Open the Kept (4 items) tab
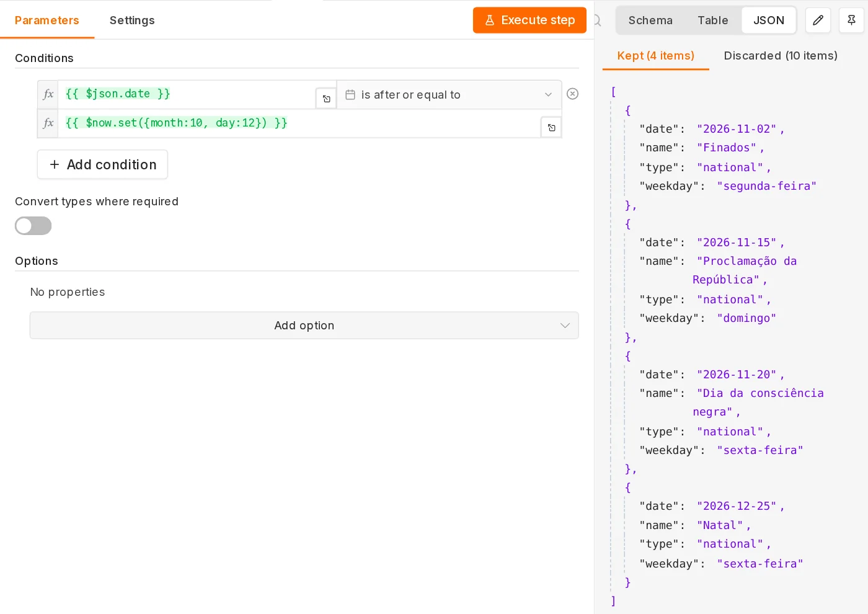The image size is (868, 614). pyautogui.click(x=656, y=56)
